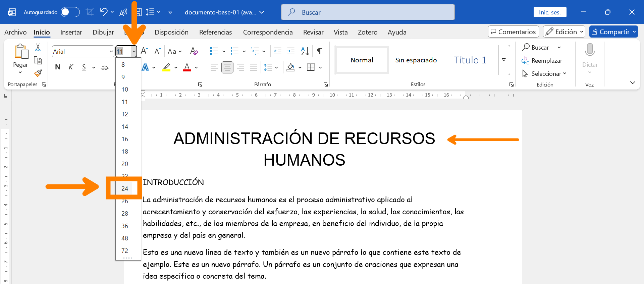The width and height of the screenshot is (644, 284).
Task: Click the Sort A-Z icon
Action: coord(305,51)
